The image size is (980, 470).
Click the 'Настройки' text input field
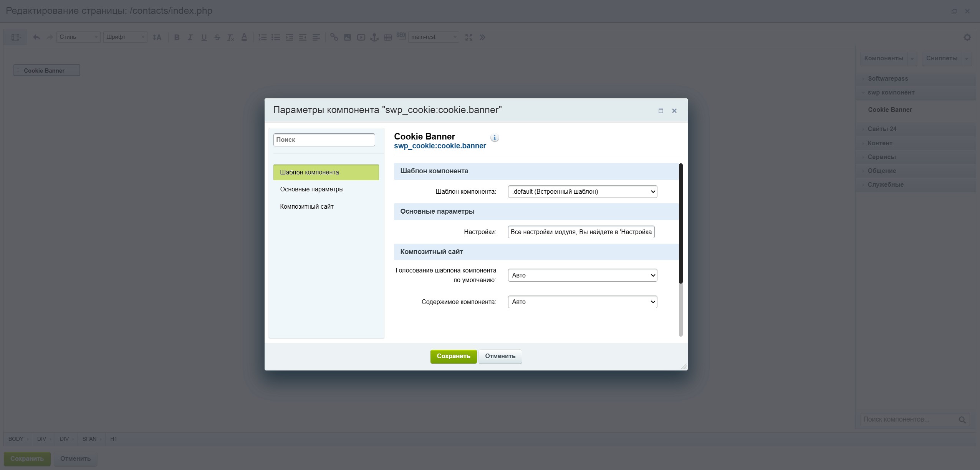click(x=581, y=232)
